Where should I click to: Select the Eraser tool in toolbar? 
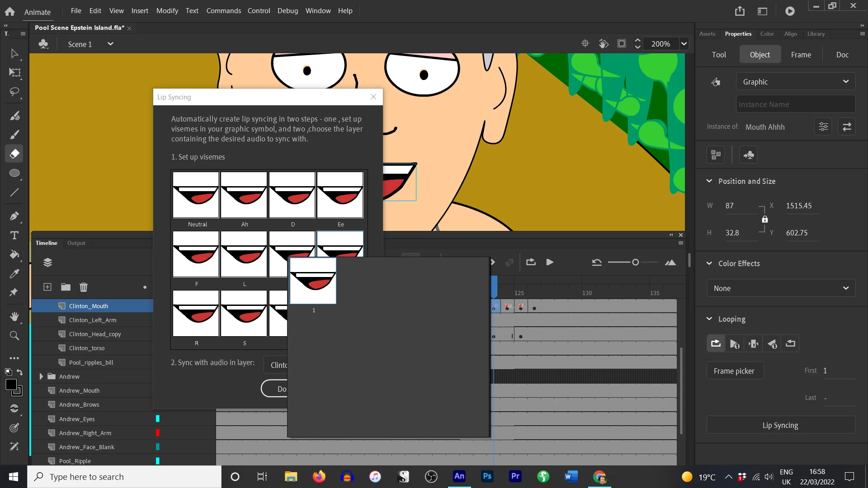point(14,154)
